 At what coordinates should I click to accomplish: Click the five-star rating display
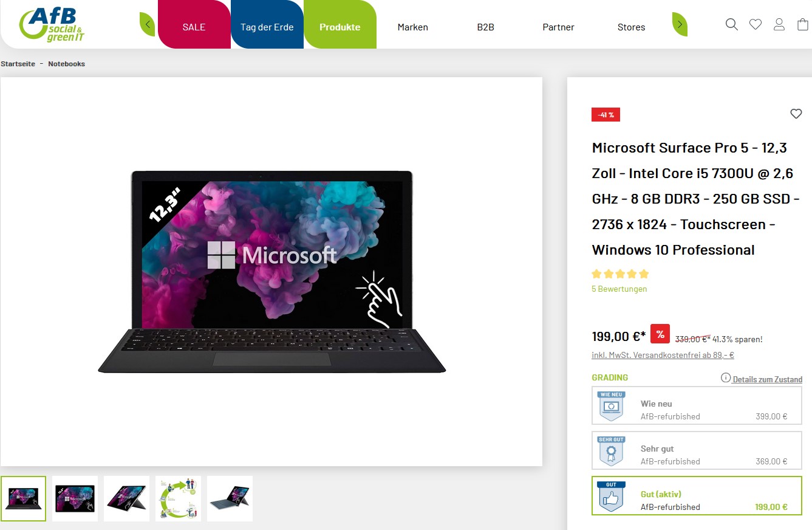tap(620, 274)
